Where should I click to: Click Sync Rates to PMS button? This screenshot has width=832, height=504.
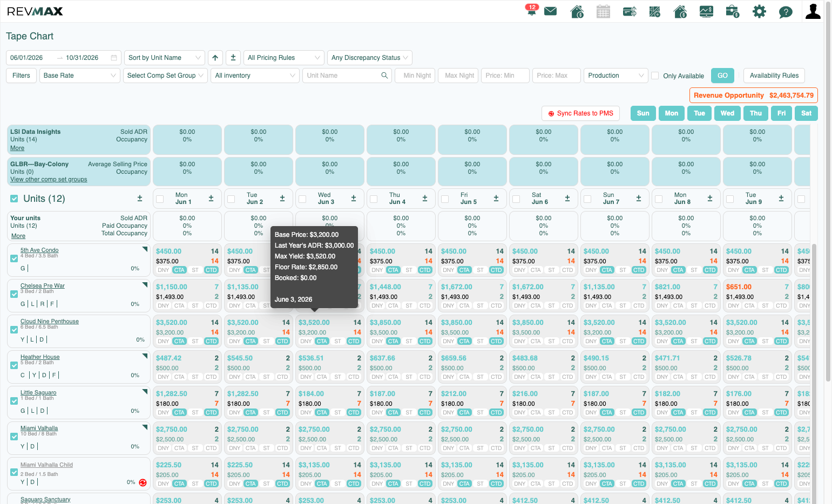580,113
